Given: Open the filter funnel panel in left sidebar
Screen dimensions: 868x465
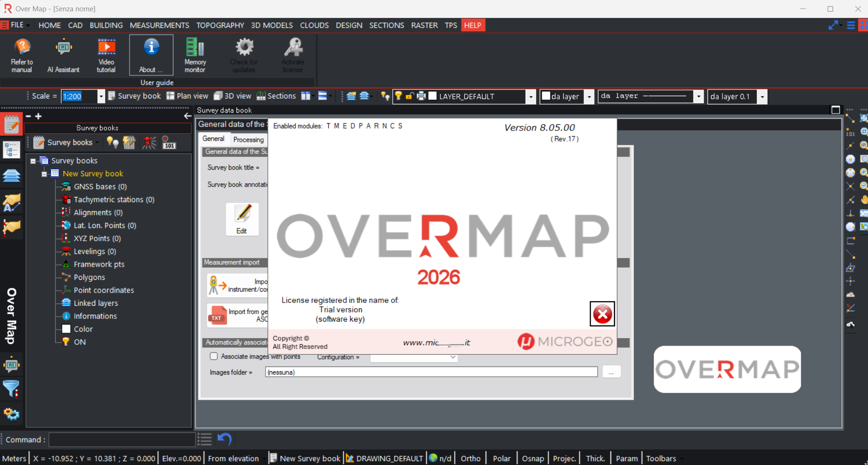Looking at the screenshot, I should click(12, 389).
